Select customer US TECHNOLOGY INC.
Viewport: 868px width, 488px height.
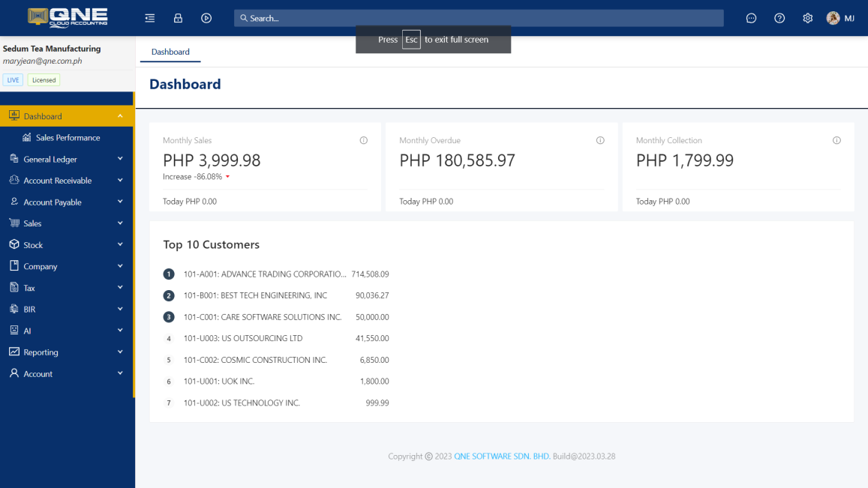[x=275, y=403]
